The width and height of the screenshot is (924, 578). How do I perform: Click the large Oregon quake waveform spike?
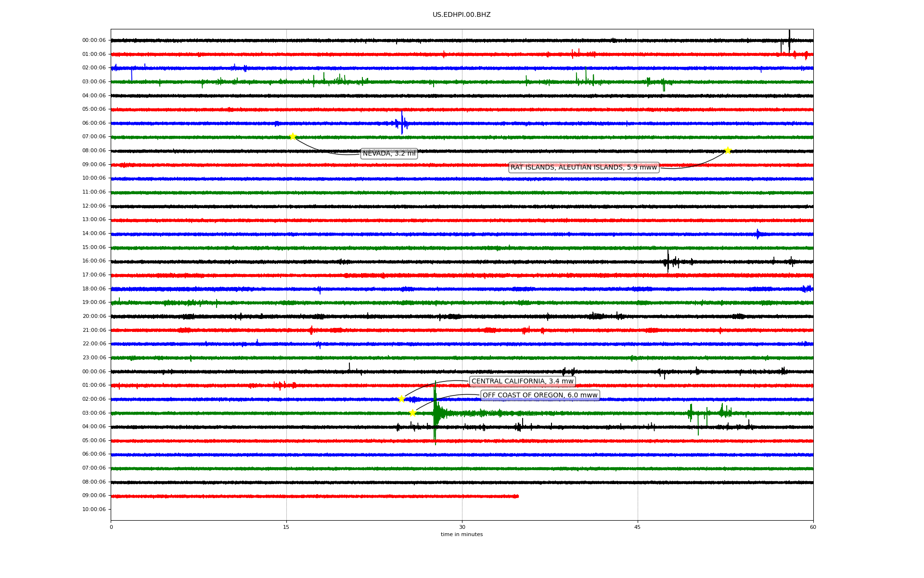435,413
